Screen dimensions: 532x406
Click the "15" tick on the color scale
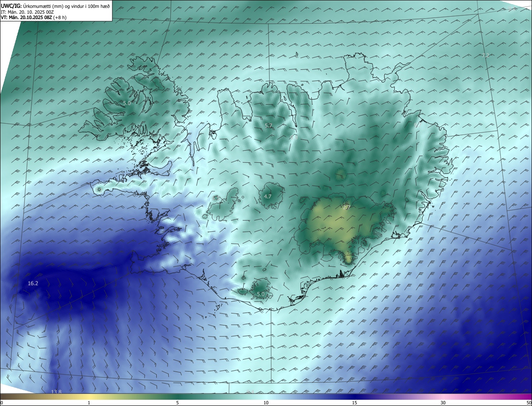355,403
